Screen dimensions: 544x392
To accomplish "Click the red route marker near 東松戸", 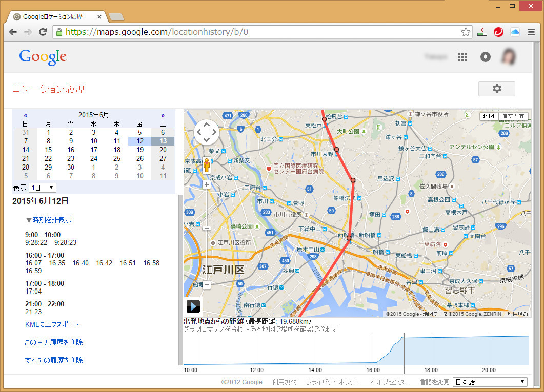I will click(325, 119).
